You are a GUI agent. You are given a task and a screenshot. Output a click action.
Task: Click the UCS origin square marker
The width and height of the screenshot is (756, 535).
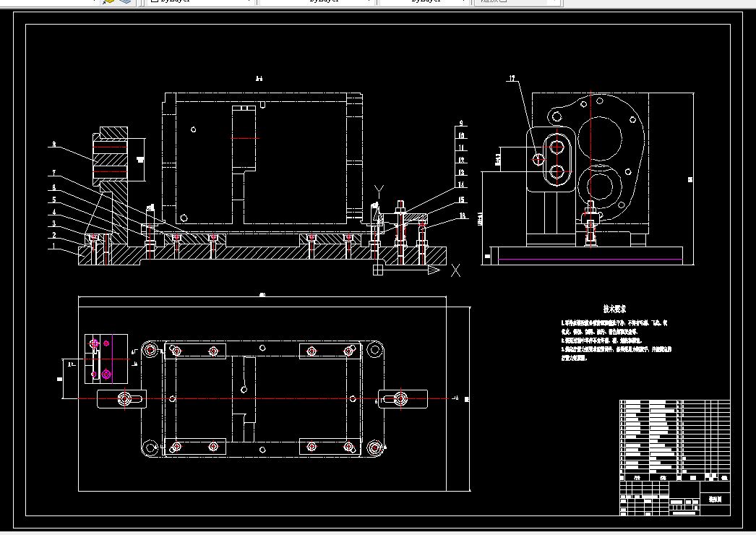pos(378,270)
